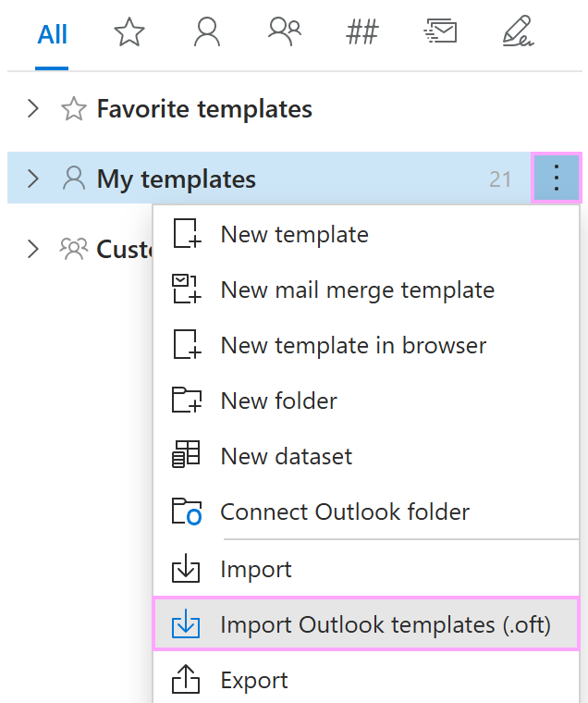The image size is (588, 703).
Task: Click the Connect Outlook folder icon
Action: coord(187,512)
